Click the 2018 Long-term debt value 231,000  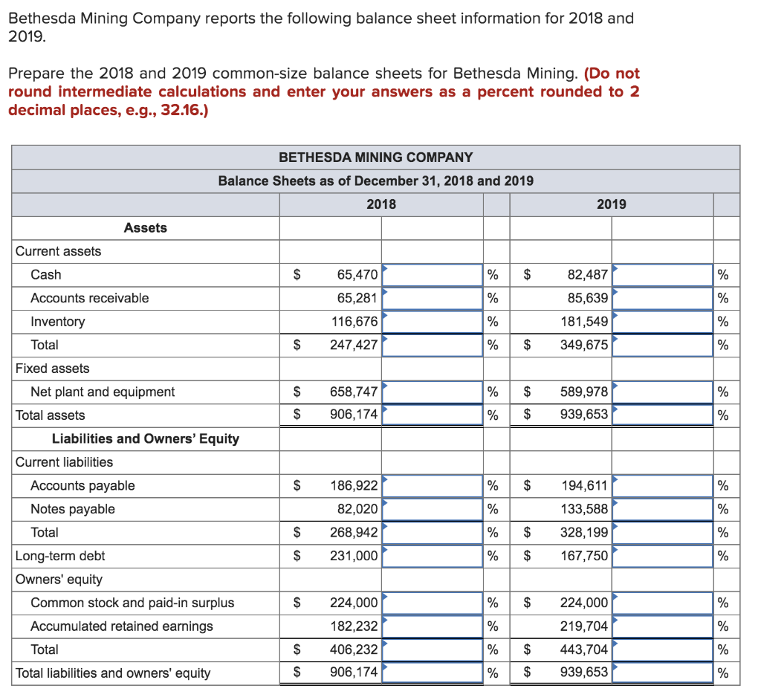coord(354,556)
